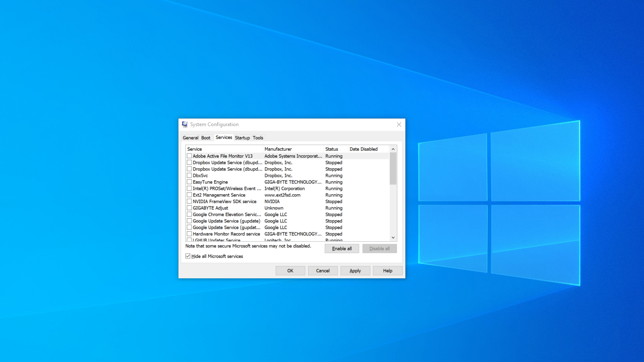
Task: Check the EasyTune Engine service
Action: click(189, 182)
